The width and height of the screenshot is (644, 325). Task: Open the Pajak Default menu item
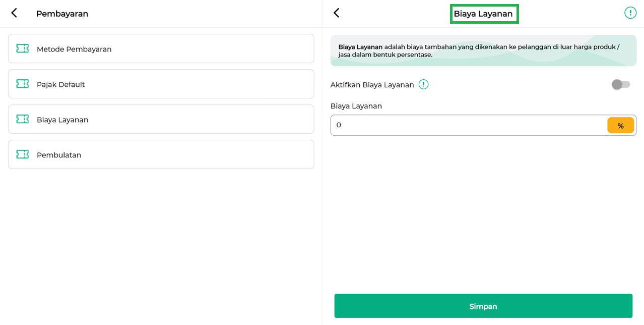click(x=161, y=84)
